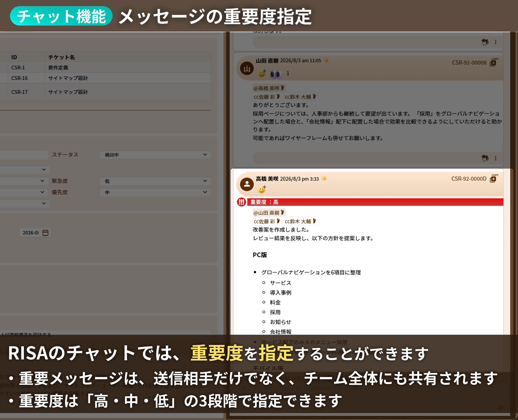Click the red !!! importance icon
The width and height of the screenshot is (518, 420).
[x=241, y=202]
